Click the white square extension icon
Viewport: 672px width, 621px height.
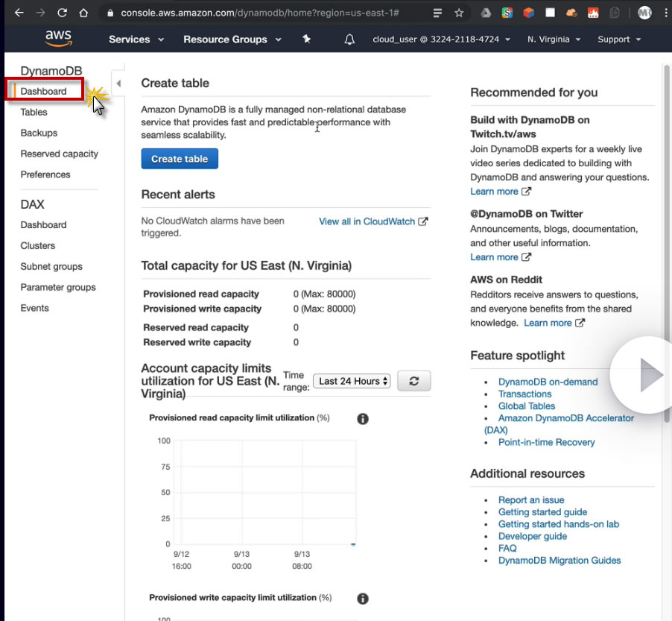coord(550,13)
